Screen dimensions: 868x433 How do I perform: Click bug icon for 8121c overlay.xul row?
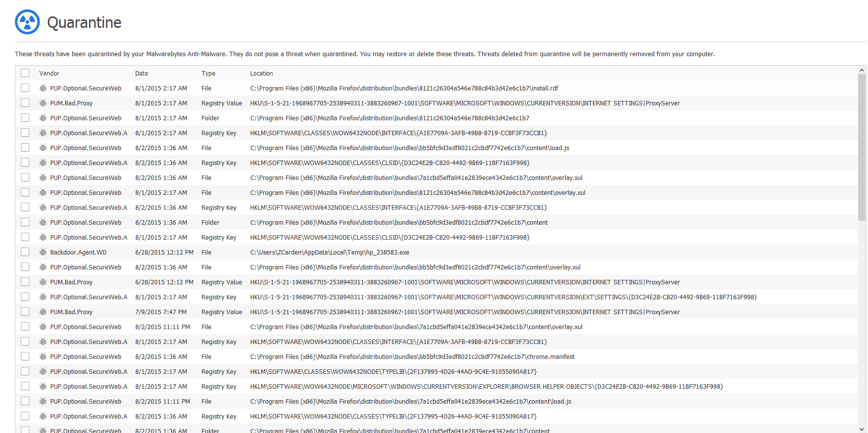(43, 192)
